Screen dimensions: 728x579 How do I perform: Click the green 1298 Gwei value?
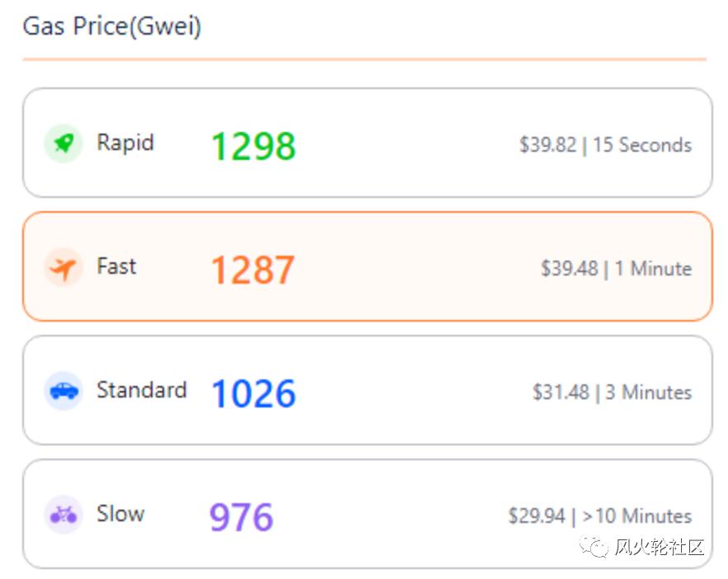pos(253,146)
